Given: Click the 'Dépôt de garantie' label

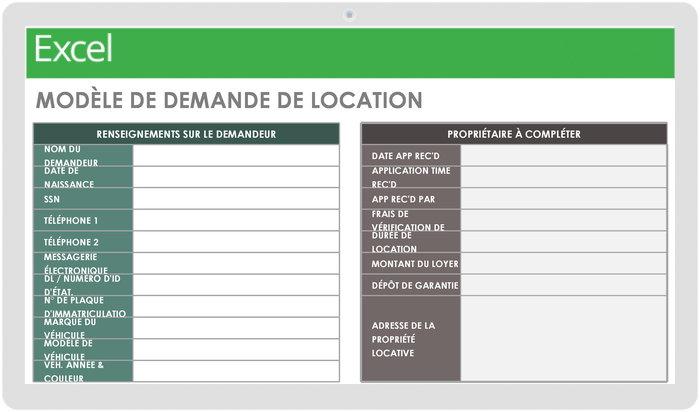Looking at the screenshot, I should [411, 285].
